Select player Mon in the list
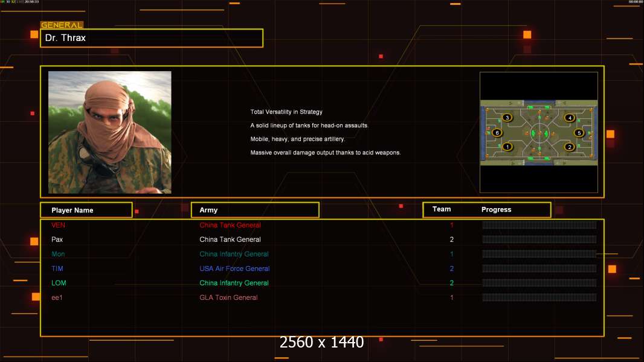The width and height of the screenshot is (644, 362). point(58,254)
